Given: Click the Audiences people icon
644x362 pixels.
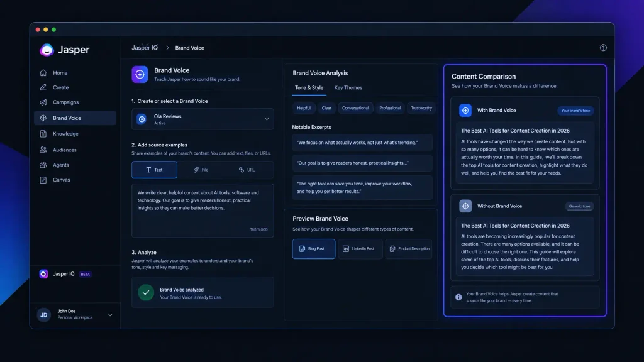Looking at the screenshot, I should [43, 150].
